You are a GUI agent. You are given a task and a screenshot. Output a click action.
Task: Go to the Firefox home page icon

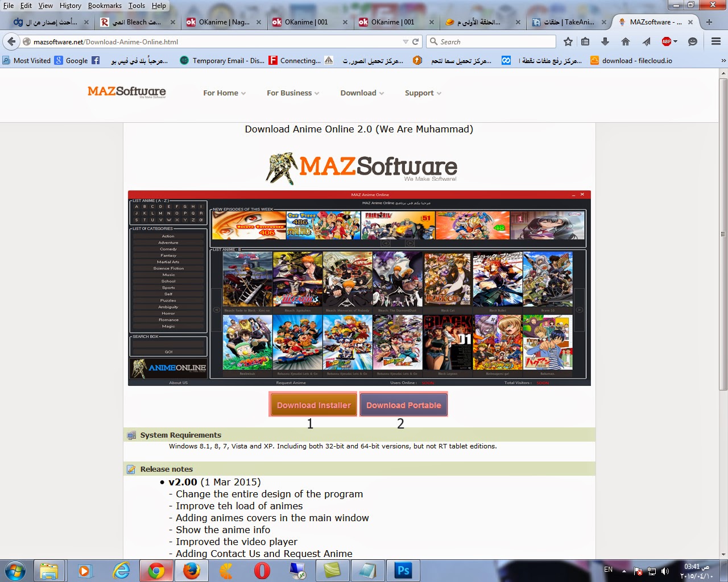pyautogui.click(x=626, y=41)
